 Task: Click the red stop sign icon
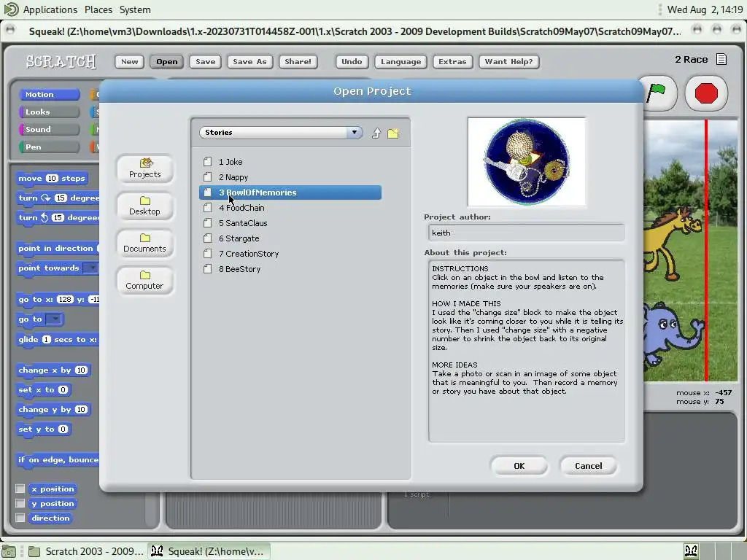(706, 93)
